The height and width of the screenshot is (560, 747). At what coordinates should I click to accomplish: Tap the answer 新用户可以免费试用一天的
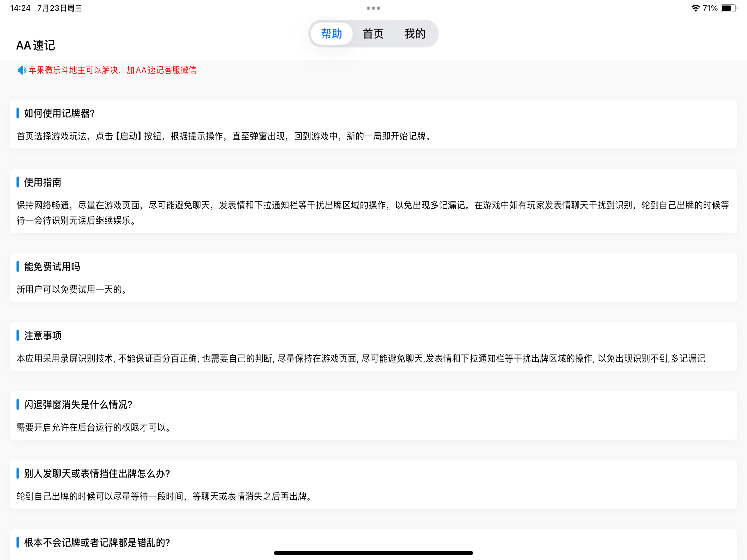[x=72, y=290]
